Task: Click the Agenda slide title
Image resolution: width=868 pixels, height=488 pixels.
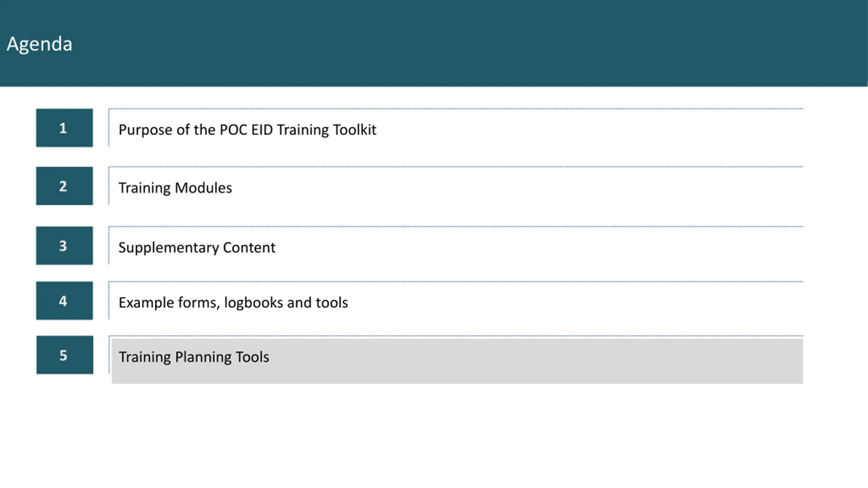Action: pos(39,44)
